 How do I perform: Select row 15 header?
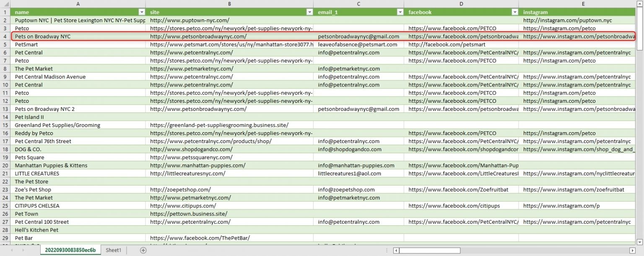tap(5, 125)
